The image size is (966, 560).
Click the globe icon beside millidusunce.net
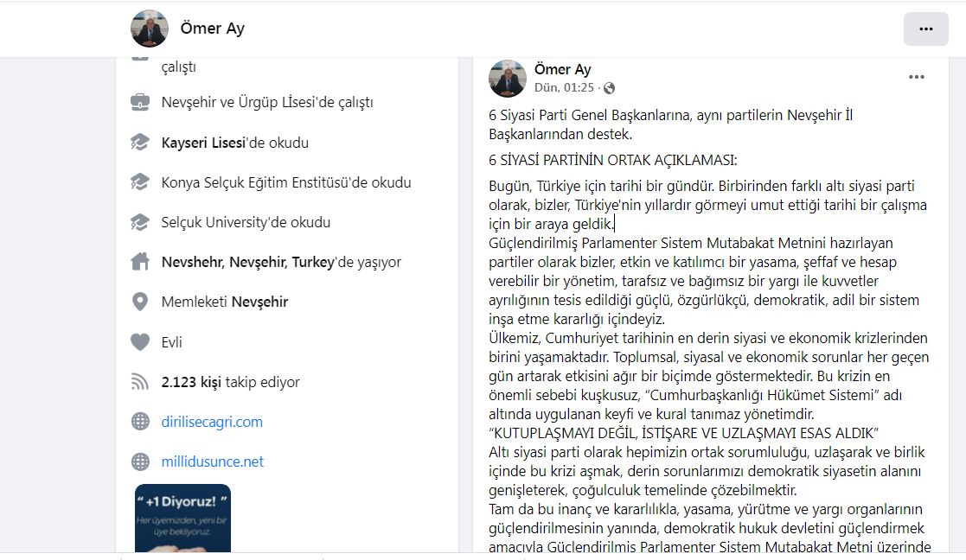point(140,461)
